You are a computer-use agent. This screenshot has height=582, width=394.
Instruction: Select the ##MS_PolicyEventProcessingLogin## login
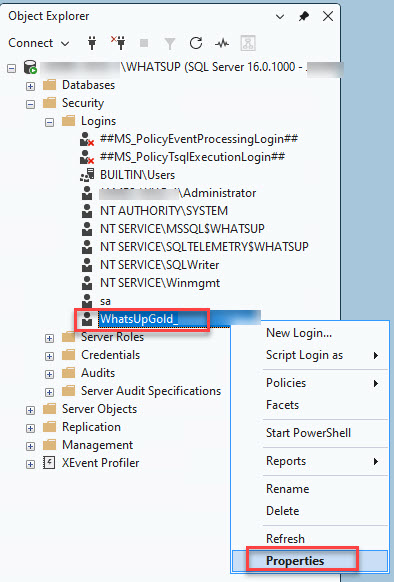[199, 139]
